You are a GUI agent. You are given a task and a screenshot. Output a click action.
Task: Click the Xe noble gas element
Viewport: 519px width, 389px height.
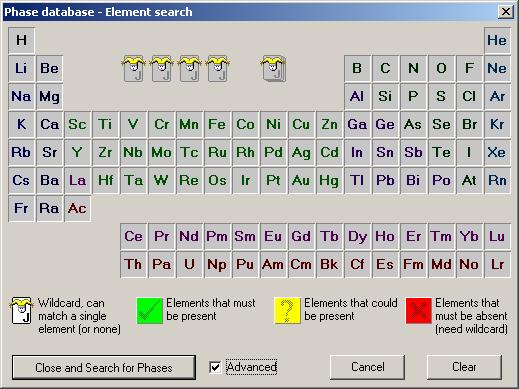click(x=497, y=152)
